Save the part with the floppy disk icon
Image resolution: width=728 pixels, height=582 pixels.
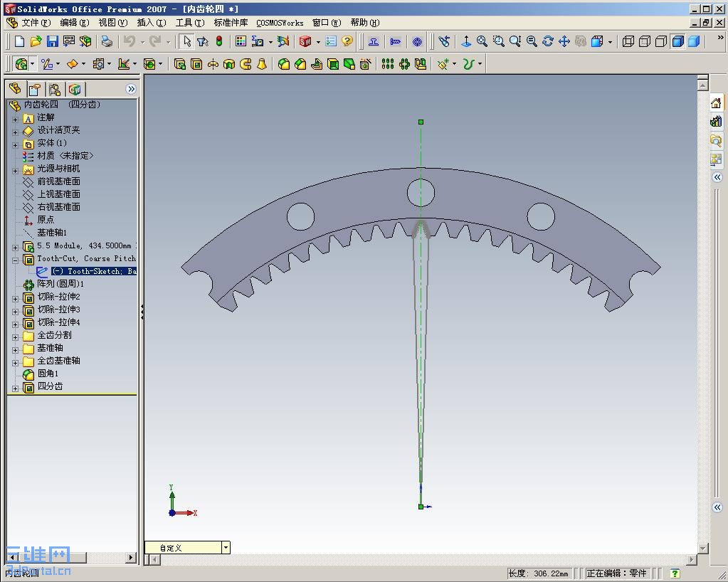click(x=52, y=42)
